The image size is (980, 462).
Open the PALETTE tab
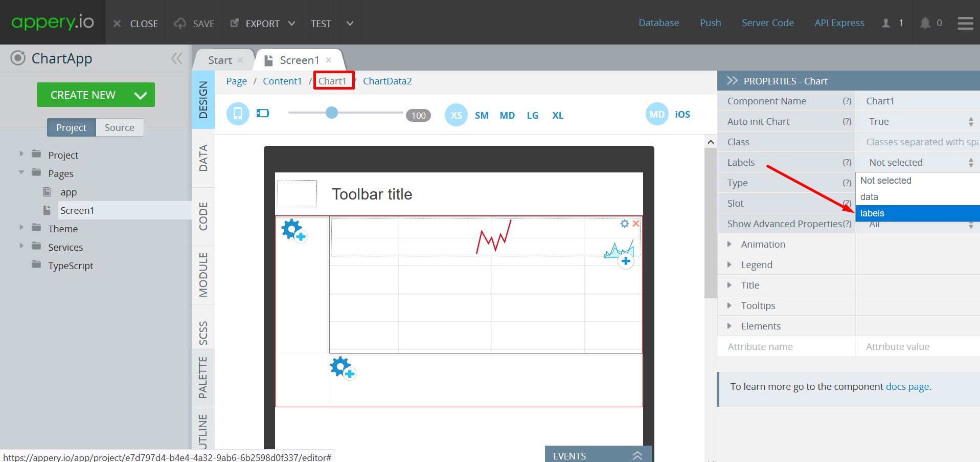[x=203, y=378]
